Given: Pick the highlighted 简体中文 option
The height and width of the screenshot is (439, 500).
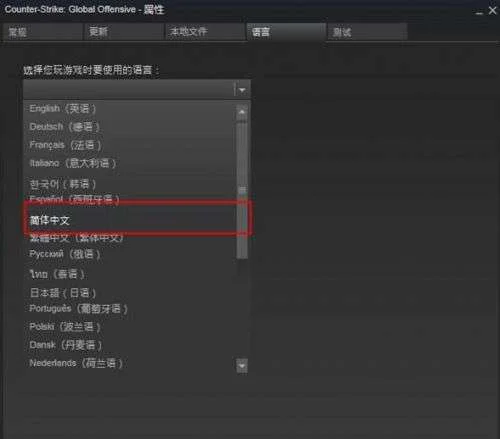Looking at the screenshot, I should click(50, 220).
